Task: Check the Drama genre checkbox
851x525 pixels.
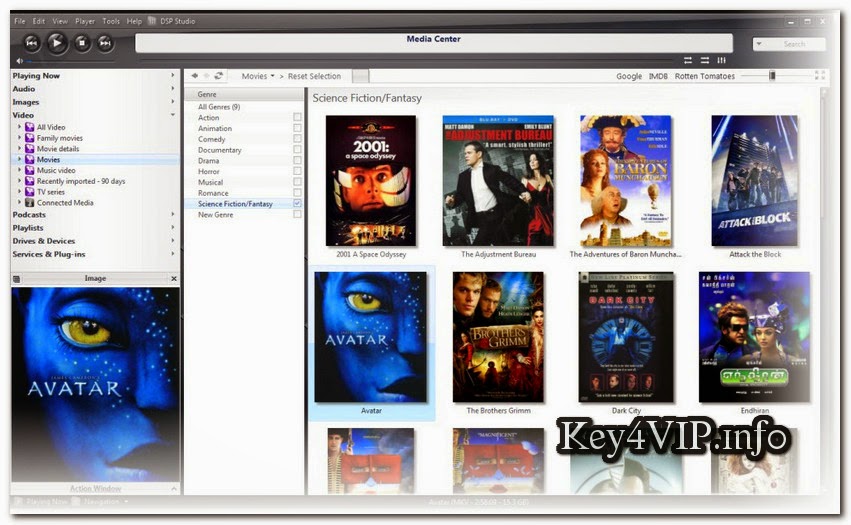Action: coord(297,161)
